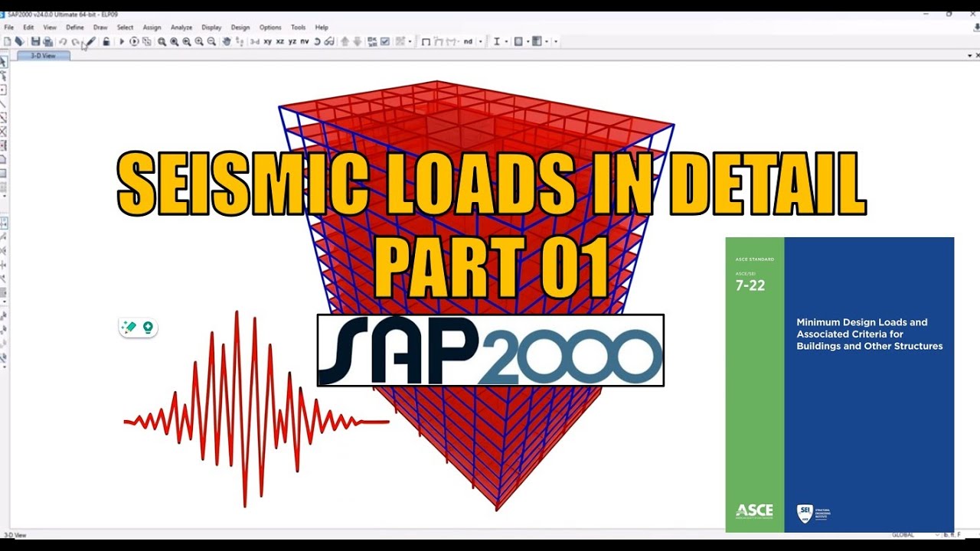Select the Draw Rectangular Area tool

click(4, 172)
